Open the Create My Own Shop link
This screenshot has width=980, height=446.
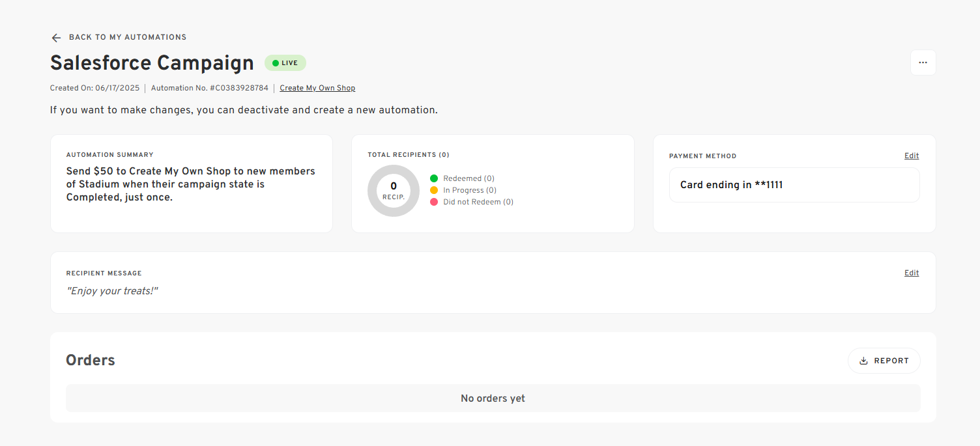[317, 88]
